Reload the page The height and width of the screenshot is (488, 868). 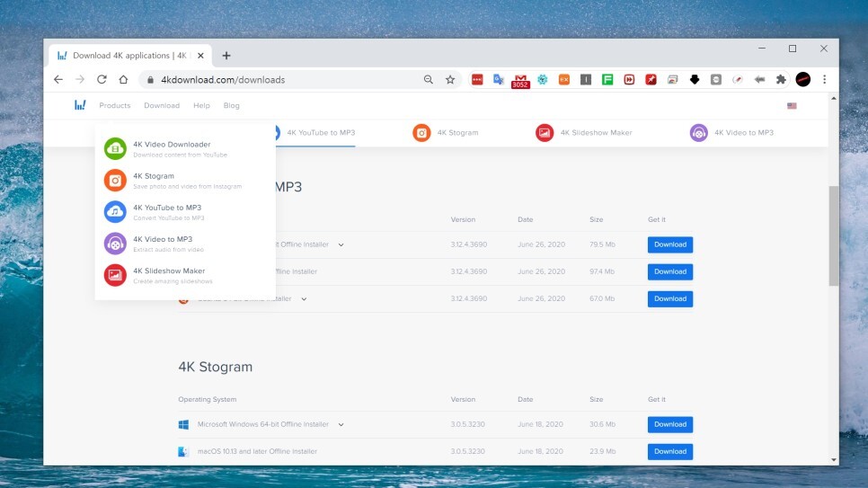tap(102, 80)
